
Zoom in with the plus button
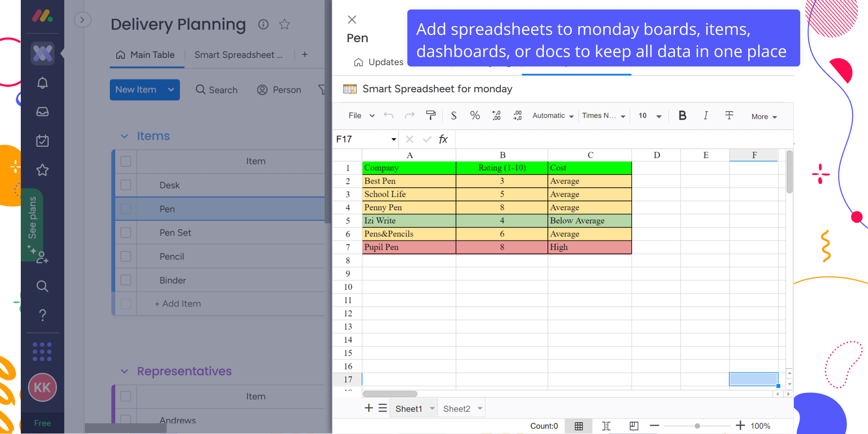(741, 425)
